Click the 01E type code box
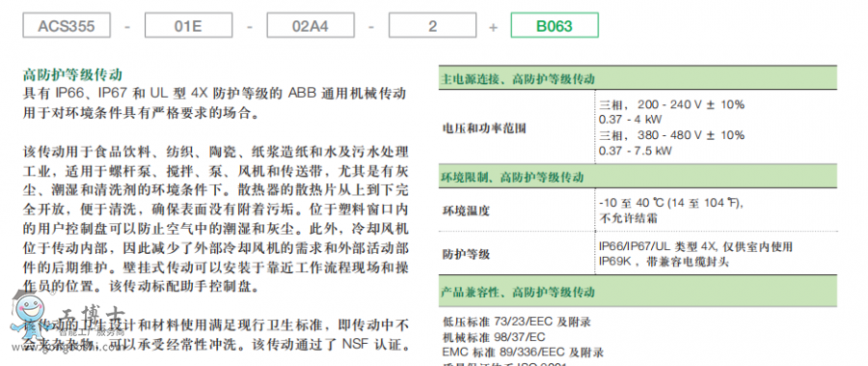The image size is (868, 366). tap(188, 25)
